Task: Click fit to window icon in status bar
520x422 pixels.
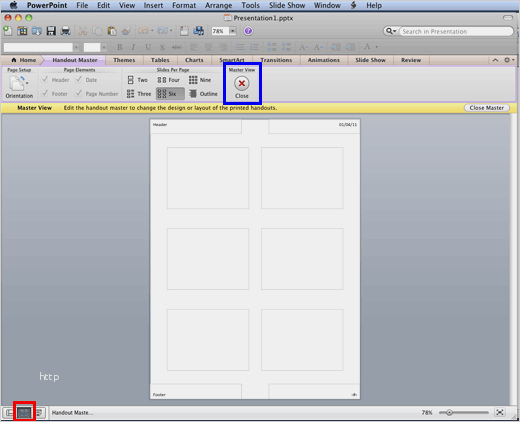Action: pyautogui.click(x=500, y=412)
